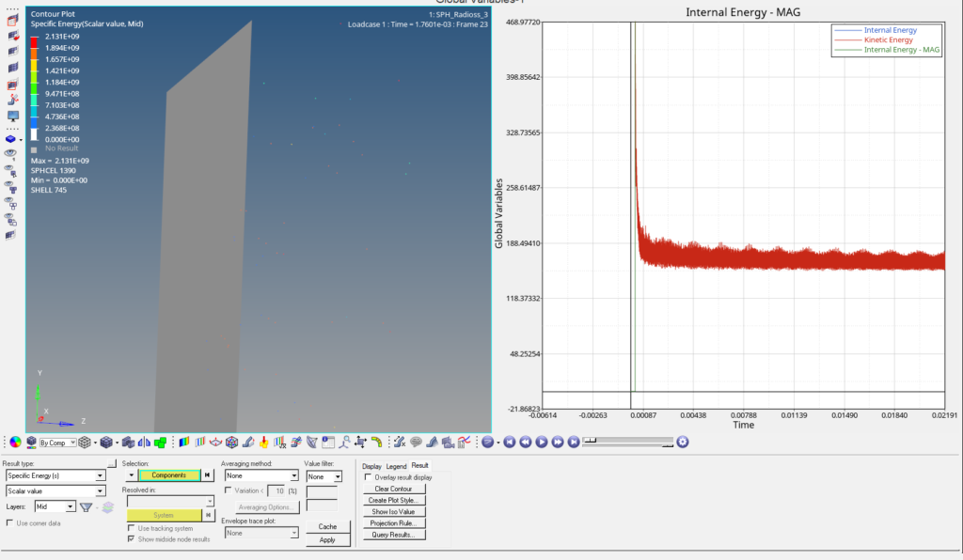Open the Value filter None dropdown
Viewport: 963px width, 560px height.
(x=324, y=476)
